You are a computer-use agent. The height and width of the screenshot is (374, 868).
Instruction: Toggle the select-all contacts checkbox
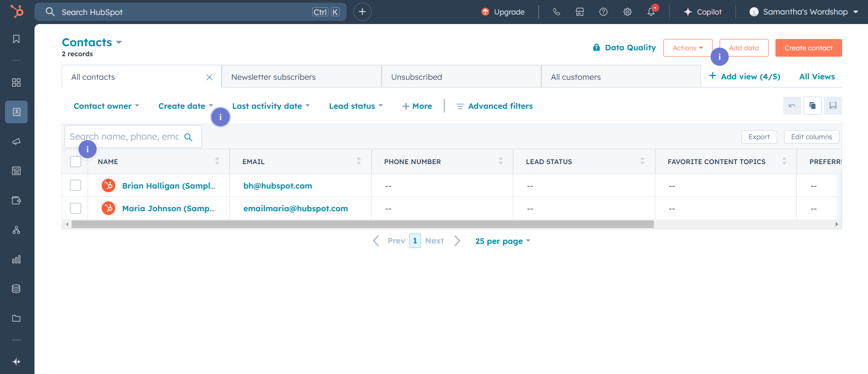[76, 161]
